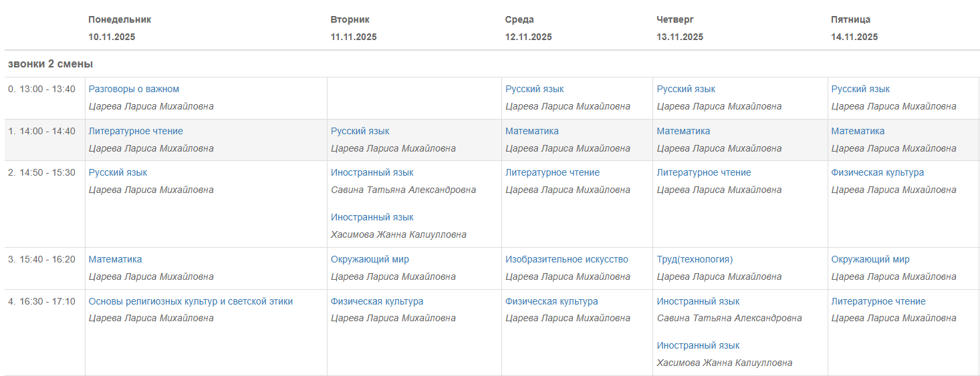Open Monday's Математика lesson link
This screenshot has width=980, height=376.
tap(115, 259)
